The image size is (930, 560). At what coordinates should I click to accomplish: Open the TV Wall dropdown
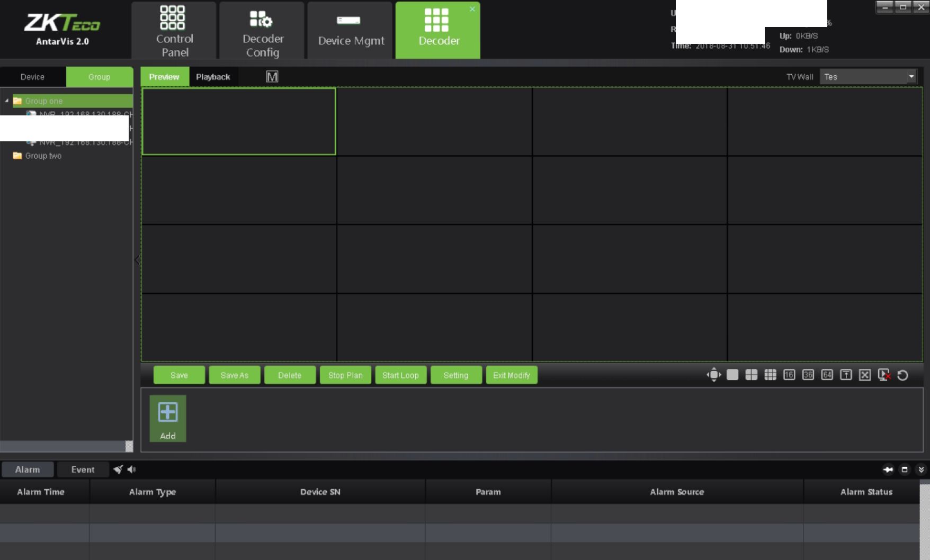pos(911,77)
